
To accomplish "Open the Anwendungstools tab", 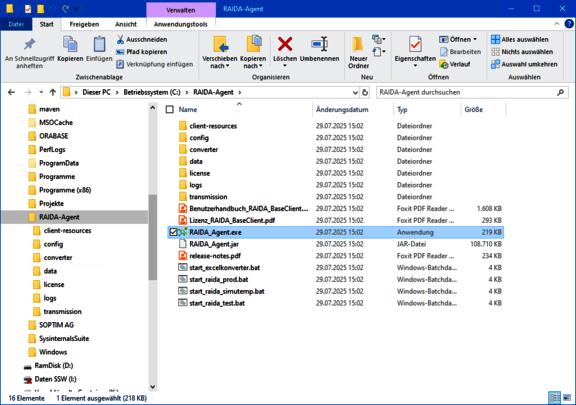I will 181,24.
